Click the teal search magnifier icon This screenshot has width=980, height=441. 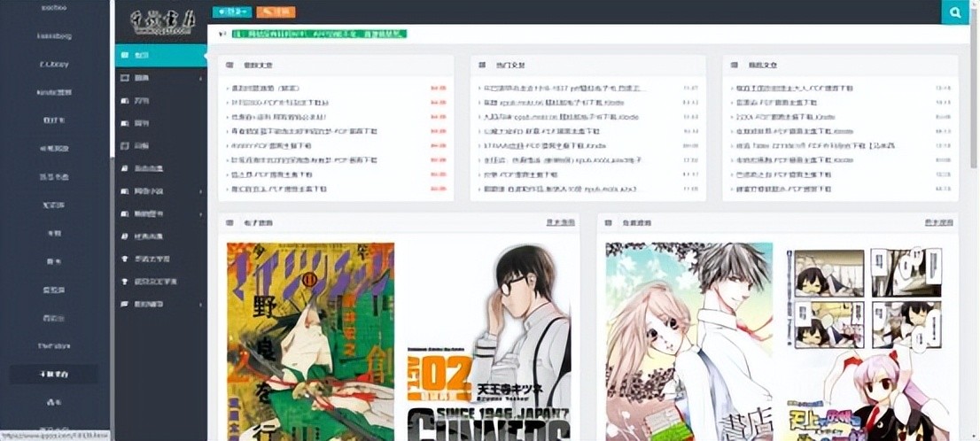954,12
